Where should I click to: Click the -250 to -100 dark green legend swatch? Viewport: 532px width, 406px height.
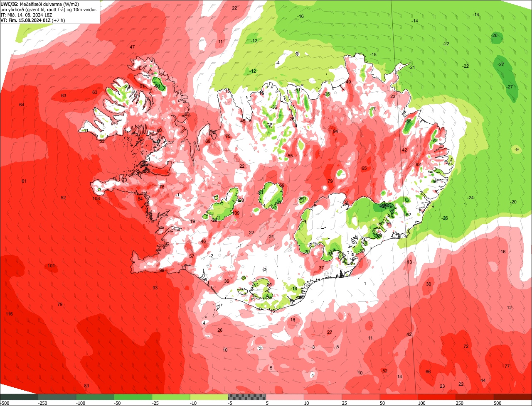(57, 397)
